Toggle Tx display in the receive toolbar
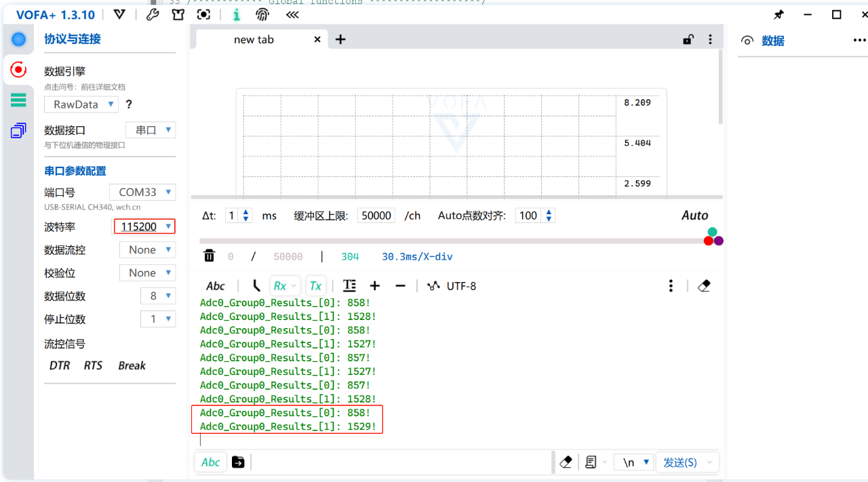This screenshot has height=482, width=868. tap(315, 286)
